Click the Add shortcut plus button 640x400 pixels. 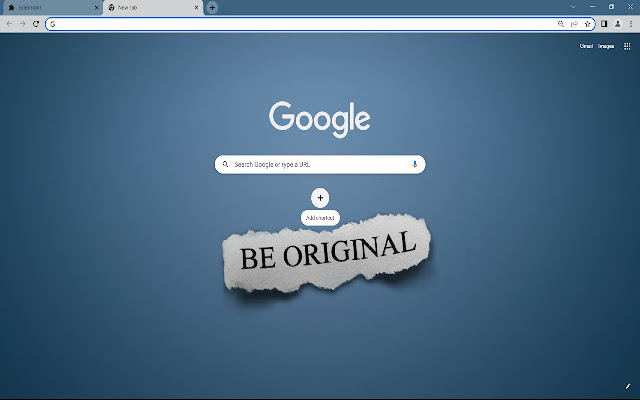[x=320, y=198]
